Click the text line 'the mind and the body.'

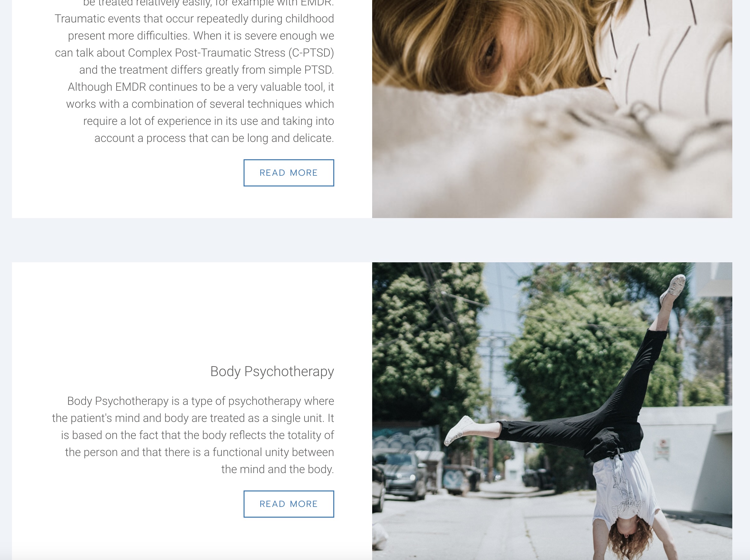point(278,470)
